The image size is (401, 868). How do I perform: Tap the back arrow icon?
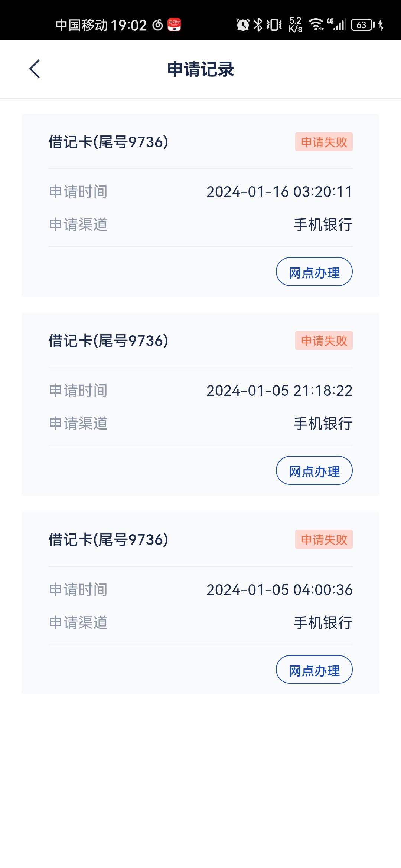tap(35, 69)
